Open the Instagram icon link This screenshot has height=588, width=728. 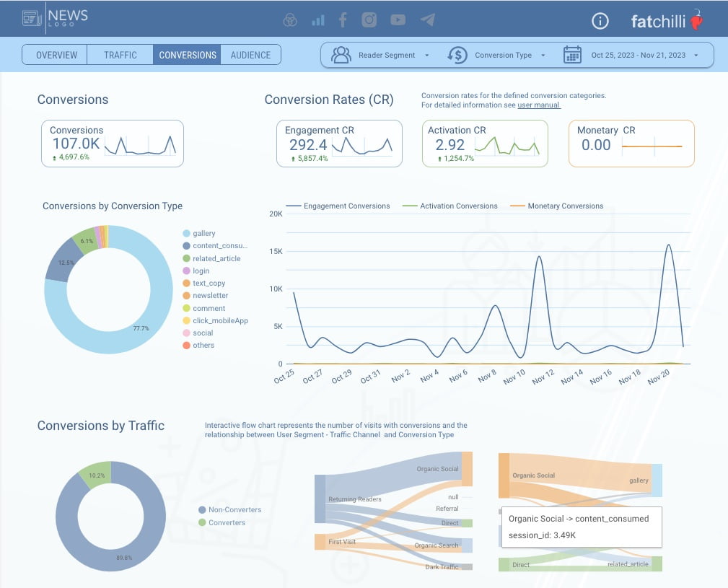[x=369, y=20]
